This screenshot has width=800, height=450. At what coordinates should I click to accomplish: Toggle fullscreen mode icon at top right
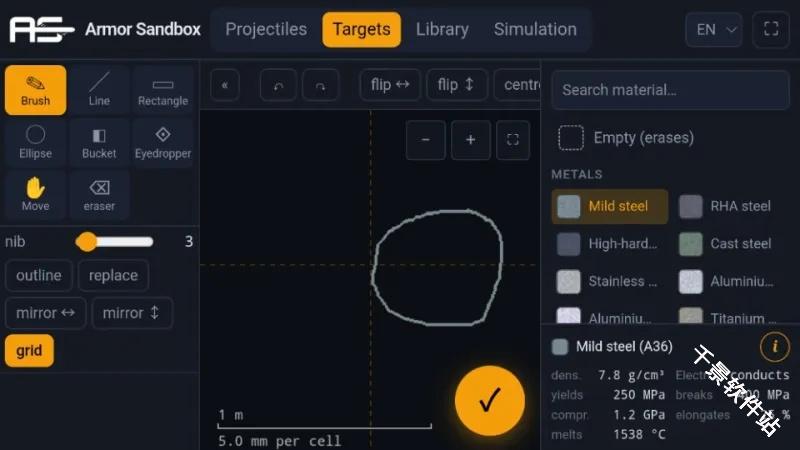pyautogui.click(x=771, y=30)
